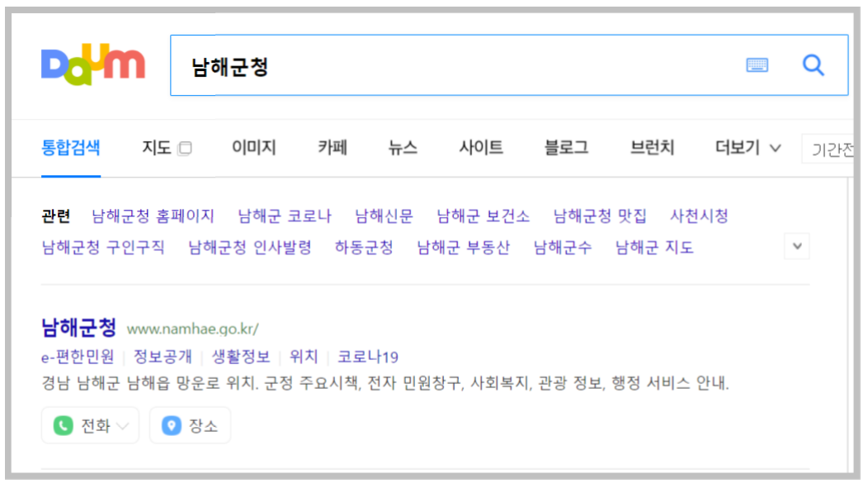Open the 코로나19 sublink

tap(368, 357)
